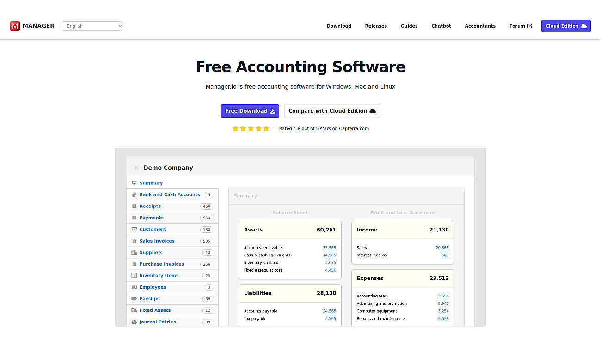Click the Receipts plus icon
601x364 pixels.
(134, 206)
